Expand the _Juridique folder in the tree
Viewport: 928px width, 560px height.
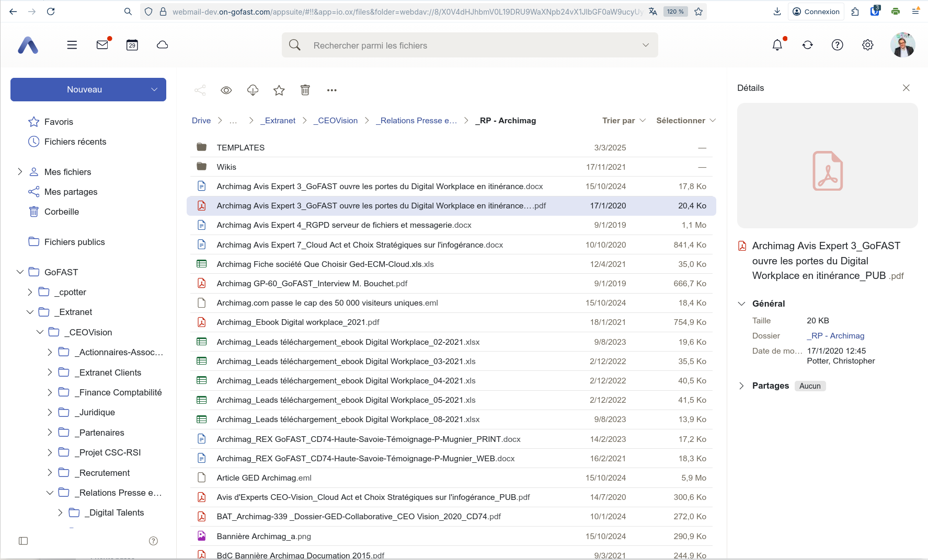[x=50, y=412]
